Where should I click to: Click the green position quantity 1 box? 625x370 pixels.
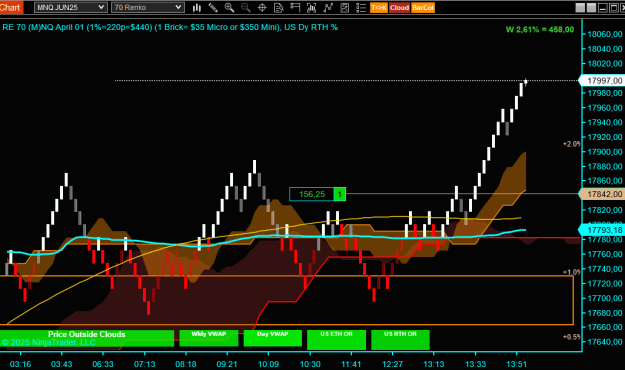point(340,194)
